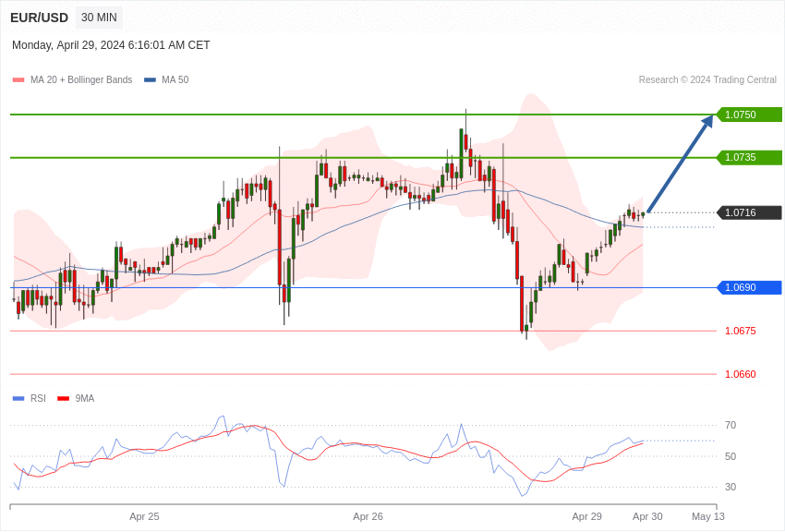Click the blue upward forecast arrow head

pos(707,121)
